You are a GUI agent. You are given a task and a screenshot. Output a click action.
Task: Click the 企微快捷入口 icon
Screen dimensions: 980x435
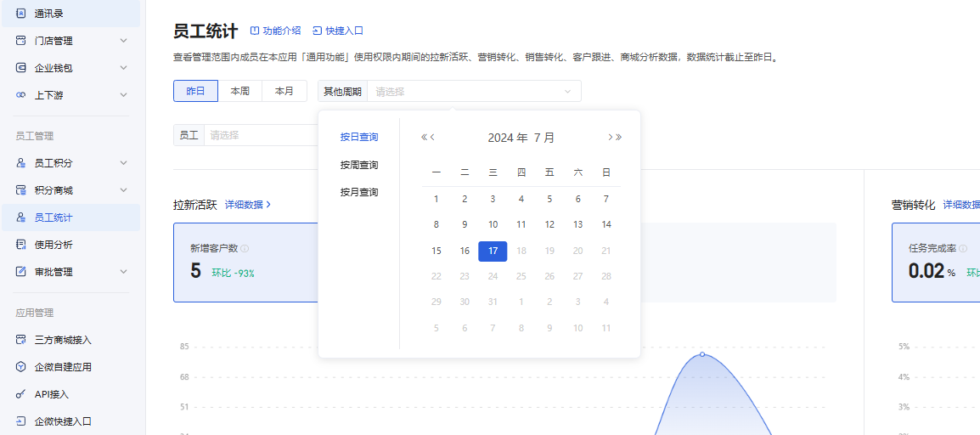point(21,421)
